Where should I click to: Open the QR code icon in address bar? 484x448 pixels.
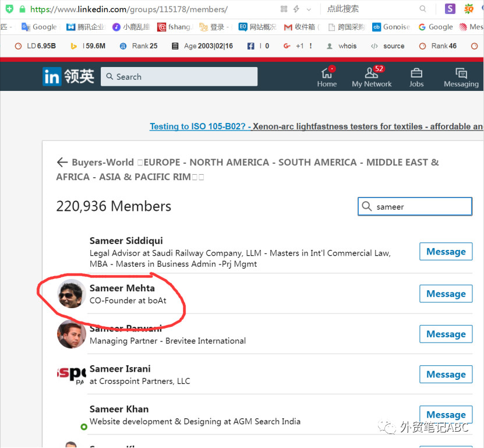coord(284,9)
